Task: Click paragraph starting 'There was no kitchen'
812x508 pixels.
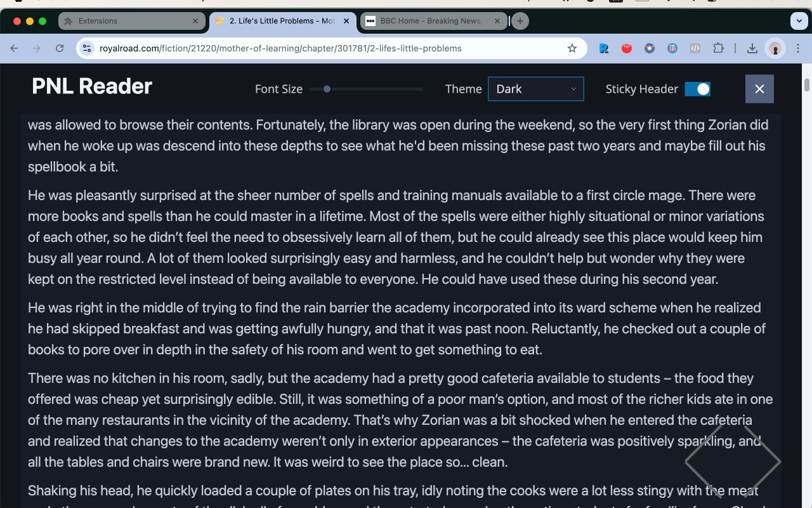Action: [x=400, y=420]
